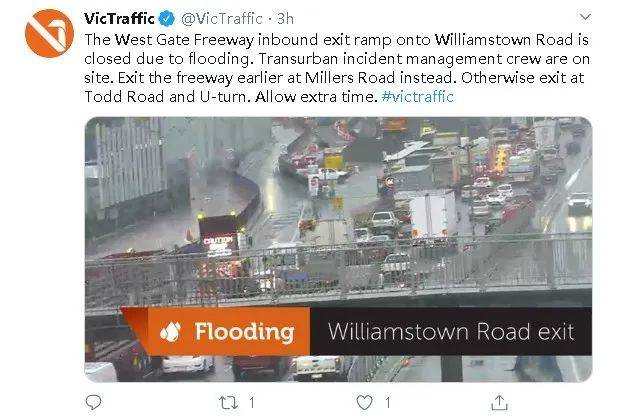This screenshot has height=419, width=624.
Task: Open the #victraffic hashtag
Action: coord(417,97)
